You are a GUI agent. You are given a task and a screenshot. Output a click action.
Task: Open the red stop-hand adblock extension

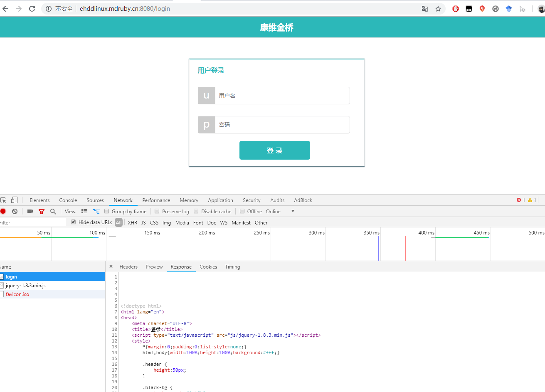[456, 9]
